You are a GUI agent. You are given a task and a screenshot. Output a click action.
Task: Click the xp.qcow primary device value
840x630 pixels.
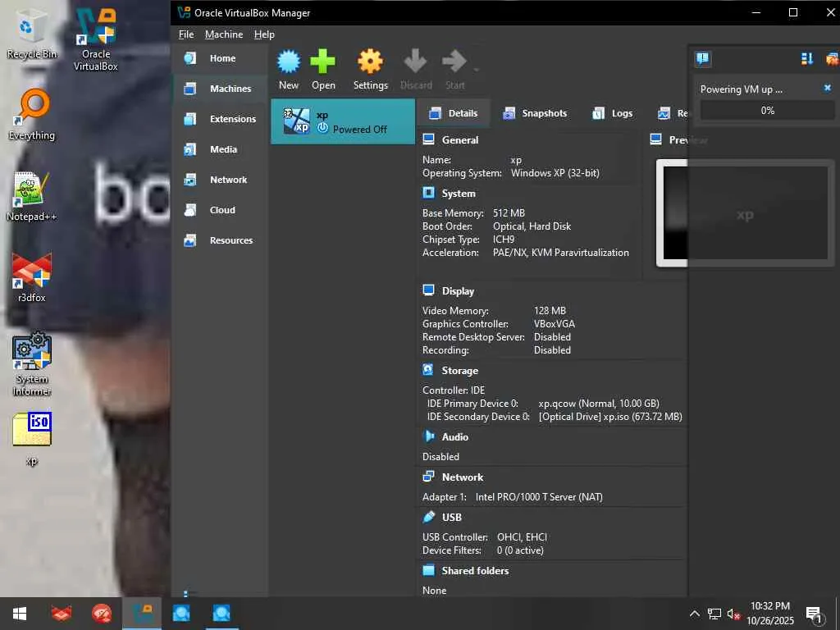[x=598, y=404]
